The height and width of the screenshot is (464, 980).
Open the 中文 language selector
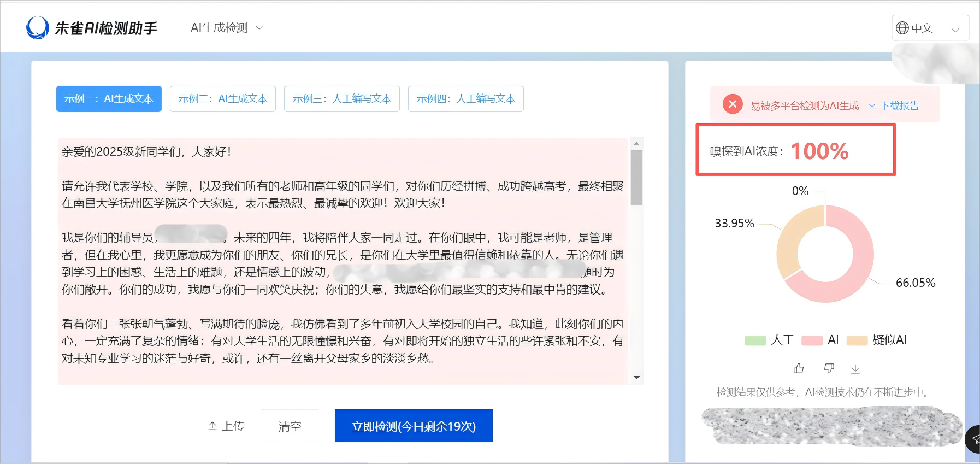click(930, 28)
